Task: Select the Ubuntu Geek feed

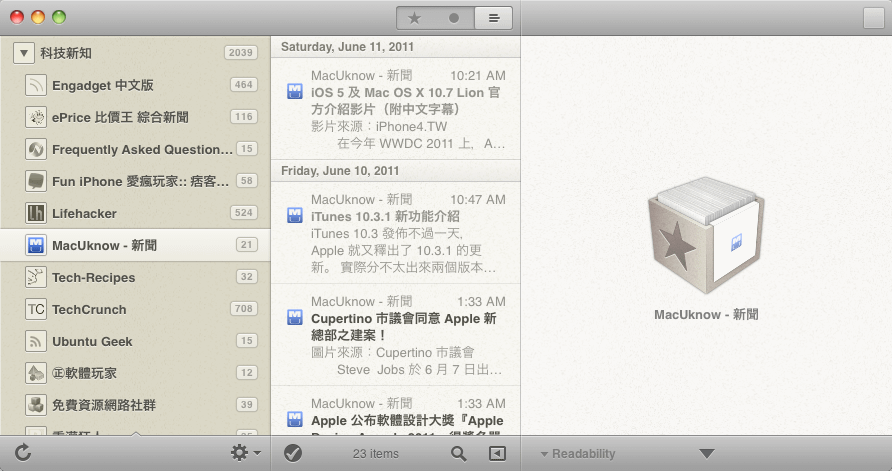Action: [x=135, y=341]
